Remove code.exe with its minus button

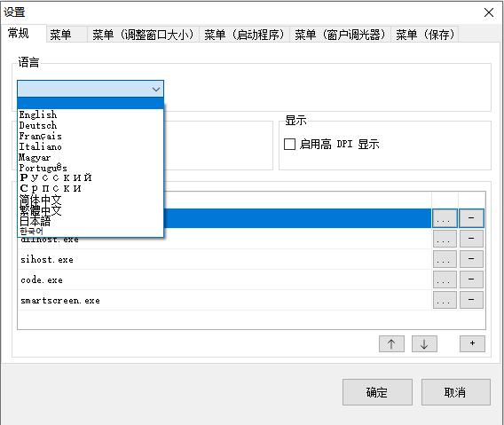point(471,279)
